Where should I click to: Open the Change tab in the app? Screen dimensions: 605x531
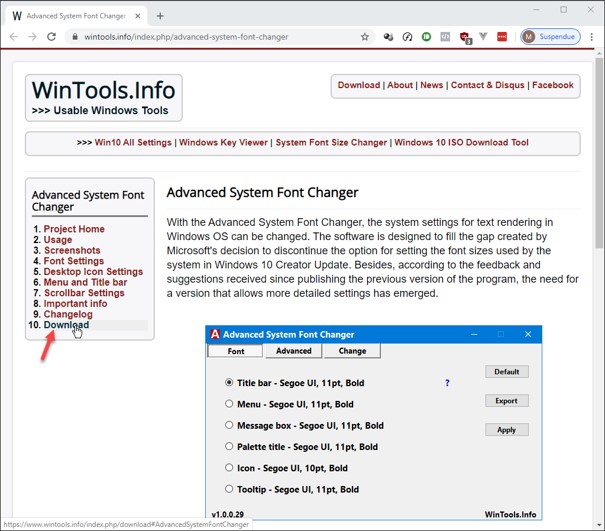[x=352, y=351]
